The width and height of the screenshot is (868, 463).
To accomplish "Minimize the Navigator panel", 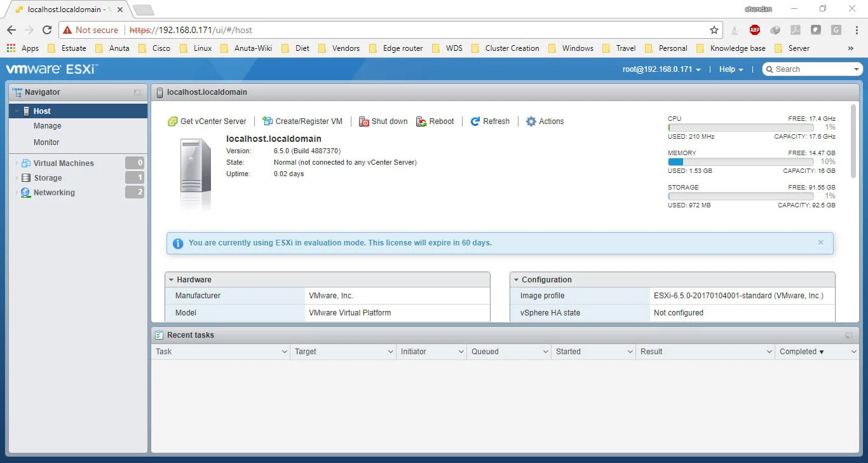I will [137, 93].
